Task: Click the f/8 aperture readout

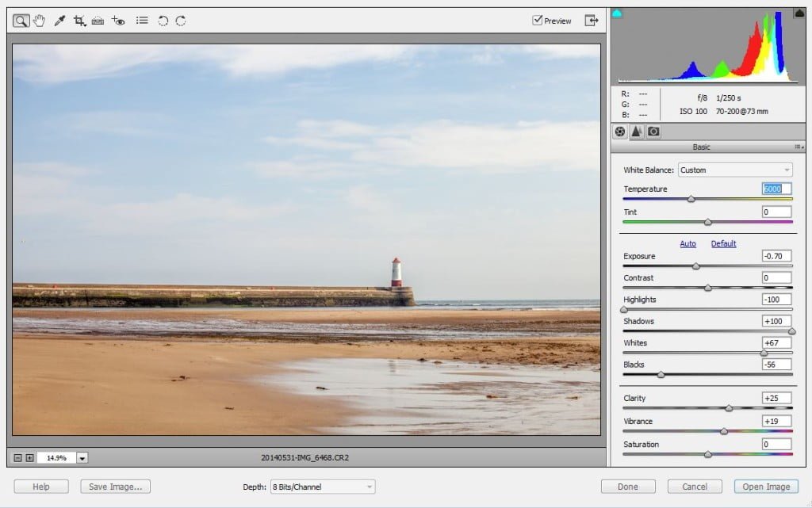Action: coord(703,97)
